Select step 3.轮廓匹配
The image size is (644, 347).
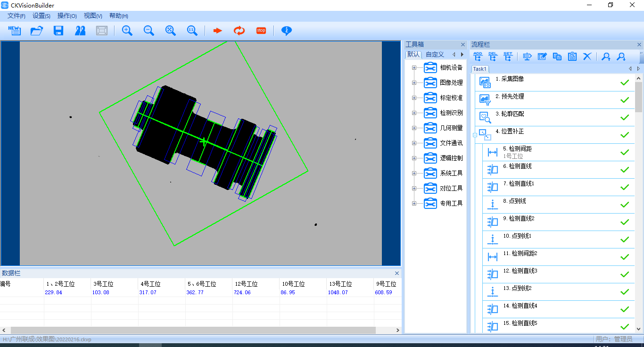(554, 117)
